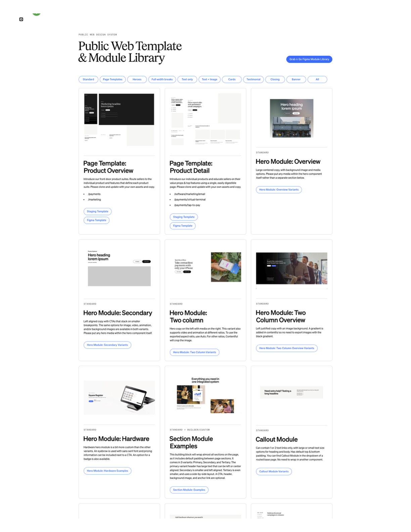Open Figma Template for Product Detail

[183, 226]
